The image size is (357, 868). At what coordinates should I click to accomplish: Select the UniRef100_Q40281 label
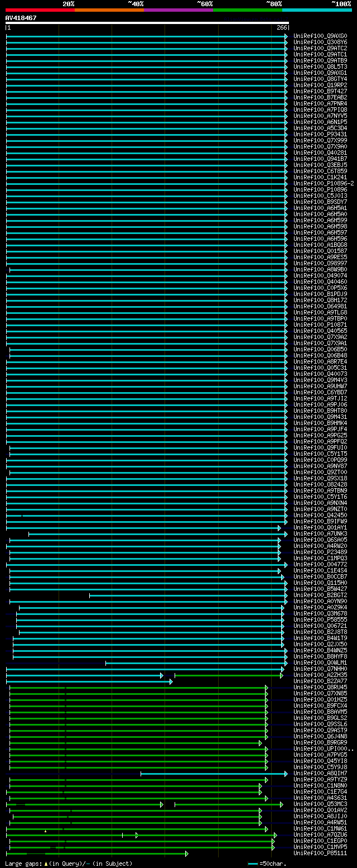[x=320, y=152]
